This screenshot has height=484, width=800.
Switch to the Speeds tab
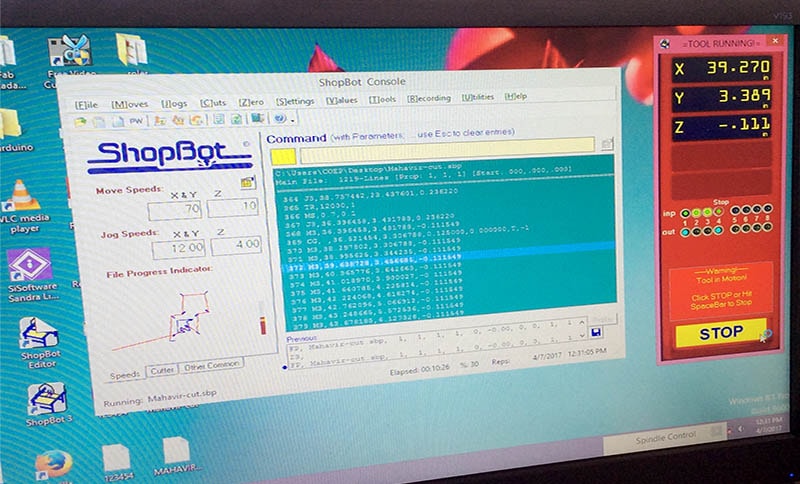pyautogui.click(x=125, y=375)
